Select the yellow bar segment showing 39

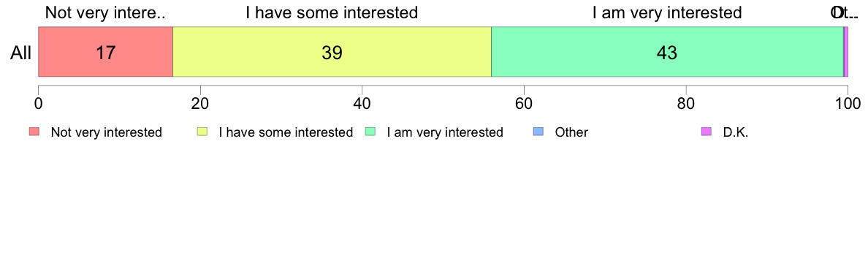click(x=332, y=51)
